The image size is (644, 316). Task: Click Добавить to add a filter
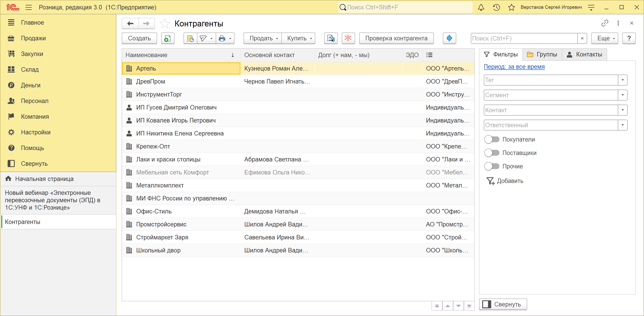[x=505, y=181]
